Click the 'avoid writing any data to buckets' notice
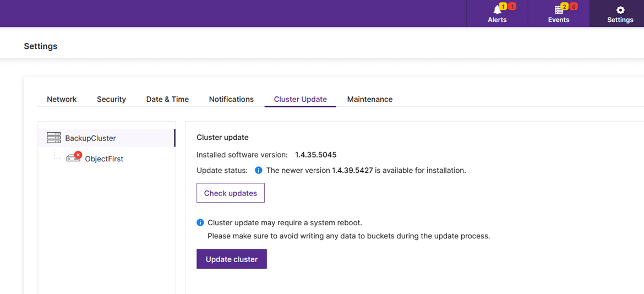Image resolution: width=644 pixels, height=294 pixels. (349, 236)
